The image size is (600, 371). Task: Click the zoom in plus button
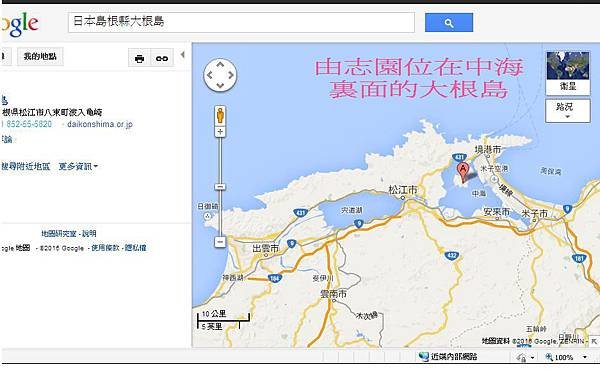[x=220, y=132]
